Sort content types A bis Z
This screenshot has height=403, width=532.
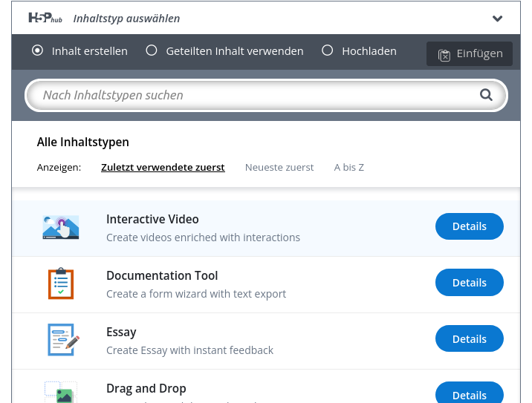pyautogui.click(x=348, y=168)
